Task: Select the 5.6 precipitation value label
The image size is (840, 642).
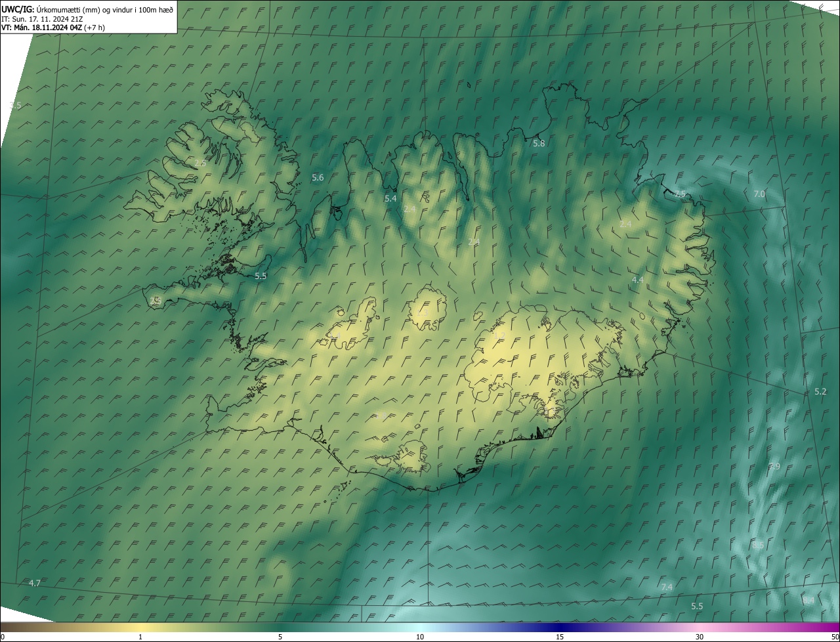Action: tap(318, 178)
